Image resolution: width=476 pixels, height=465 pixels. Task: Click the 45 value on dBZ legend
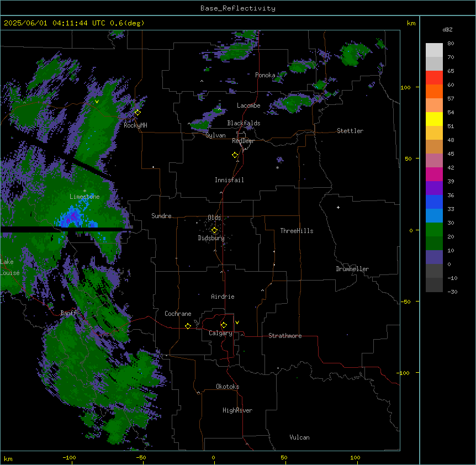(451, 154)
